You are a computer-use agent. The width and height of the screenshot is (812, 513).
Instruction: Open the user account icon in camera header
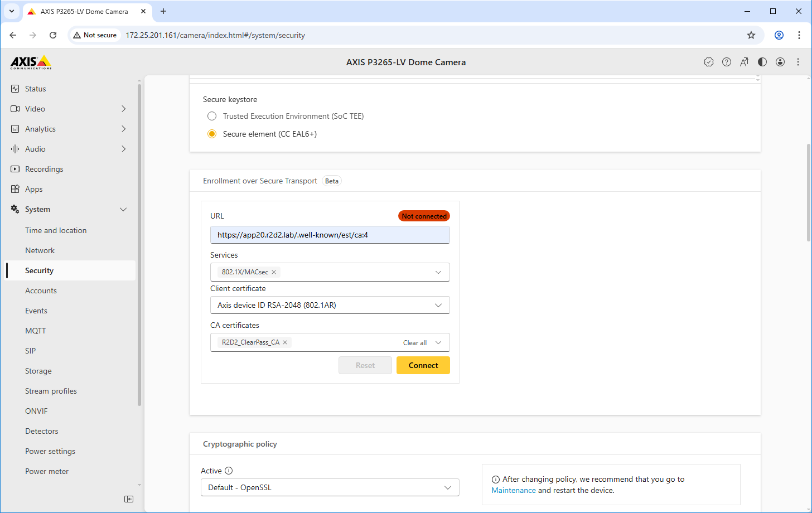[780, 62]
